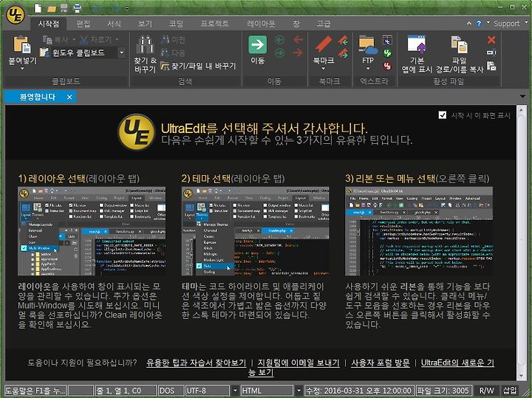Viewport: 532px width, 398px height.
Task: Open the UTF-8 encoding dropdown in status bar
Action: (x=235, y=390)
